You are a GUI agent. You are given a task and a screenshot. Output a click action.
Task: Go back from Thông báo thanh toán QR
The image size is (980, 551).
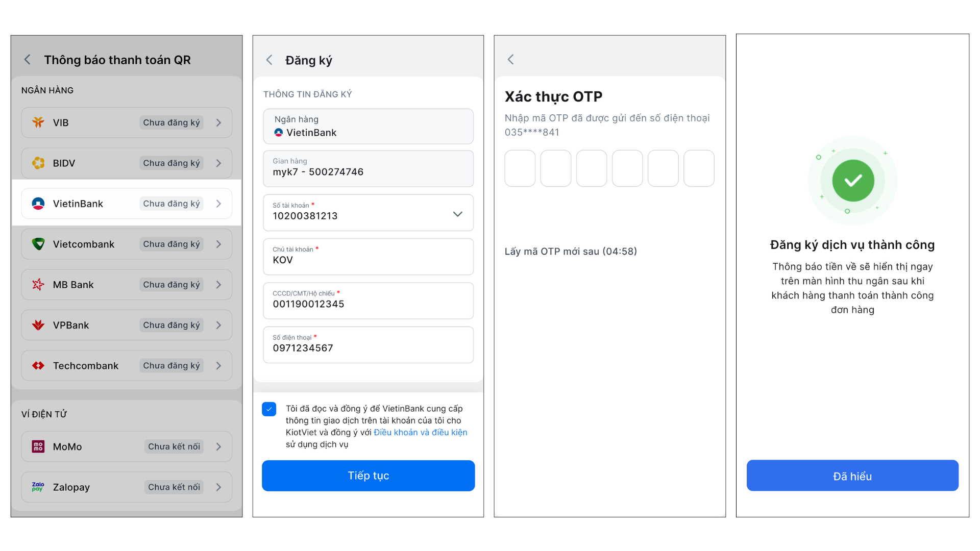point(28,60)
